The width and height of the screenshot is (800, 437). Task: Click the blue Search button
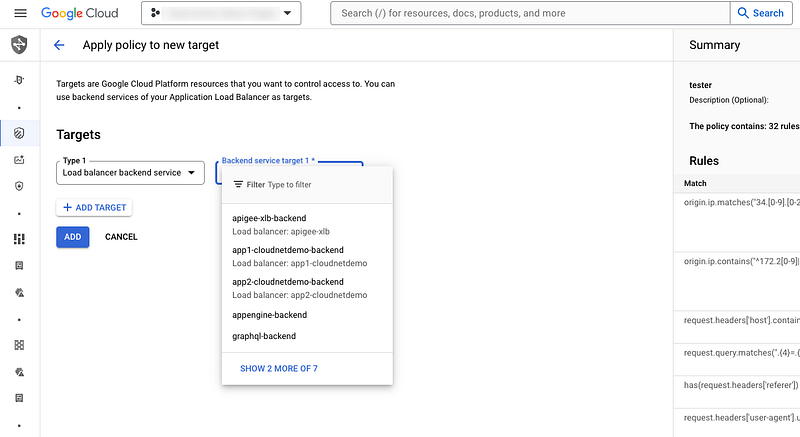(x=761, y=13)
